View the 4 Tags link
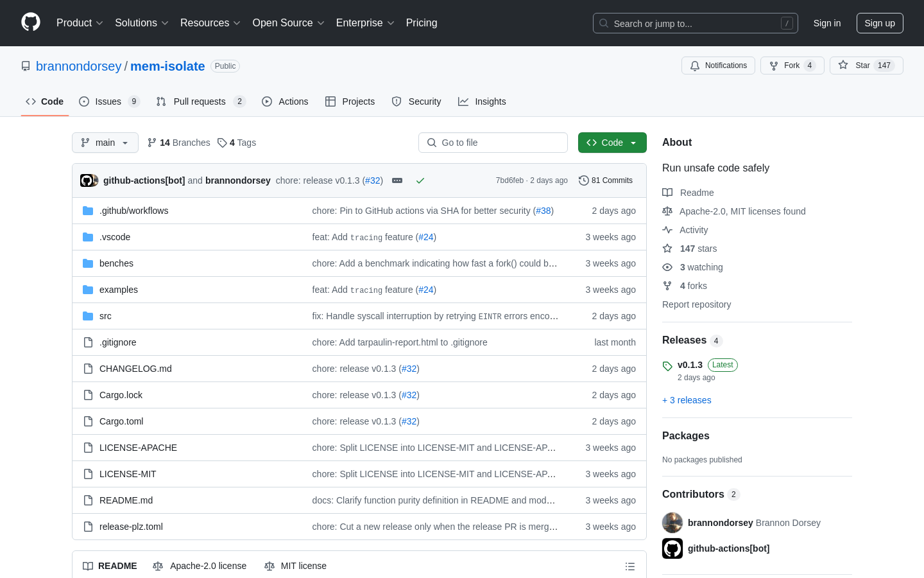The height and width of the screenshot is (578, 924). coord(237,143)
